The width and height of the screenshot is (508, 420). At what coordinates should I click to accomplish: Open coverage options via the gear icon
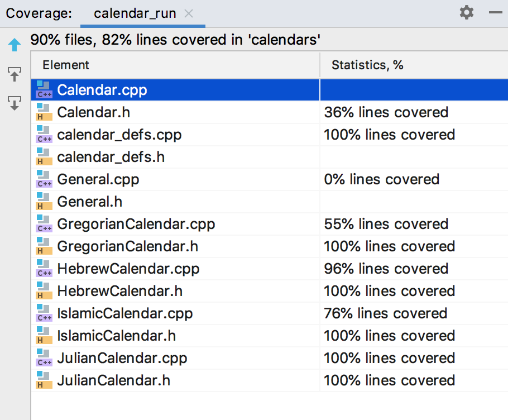[467, 13]
